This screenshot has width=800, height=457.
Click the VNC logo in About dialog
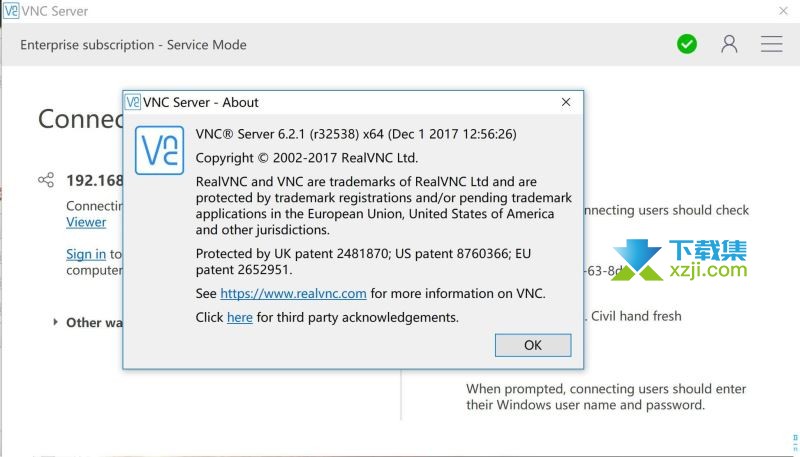[x=159, y=150]
